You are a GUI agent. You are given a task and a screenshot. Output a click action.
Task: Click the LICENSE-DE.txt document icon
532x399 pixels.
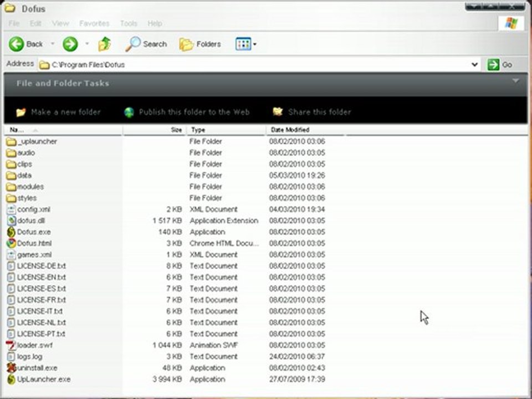pyautogui.click(x=11, y=266)
